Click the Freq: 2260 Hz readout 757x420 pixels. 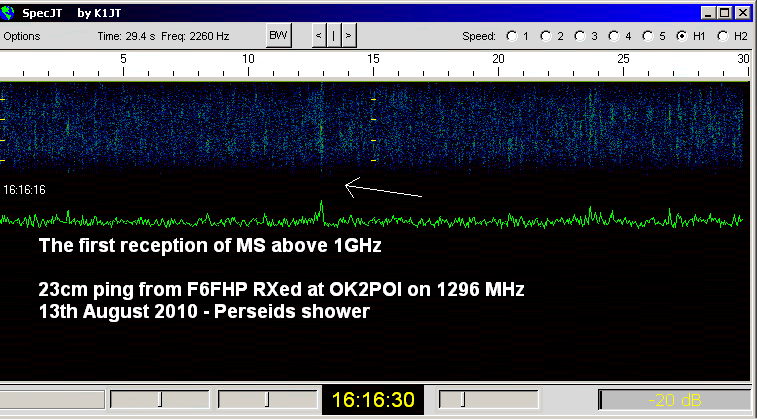tap(195, 36)
